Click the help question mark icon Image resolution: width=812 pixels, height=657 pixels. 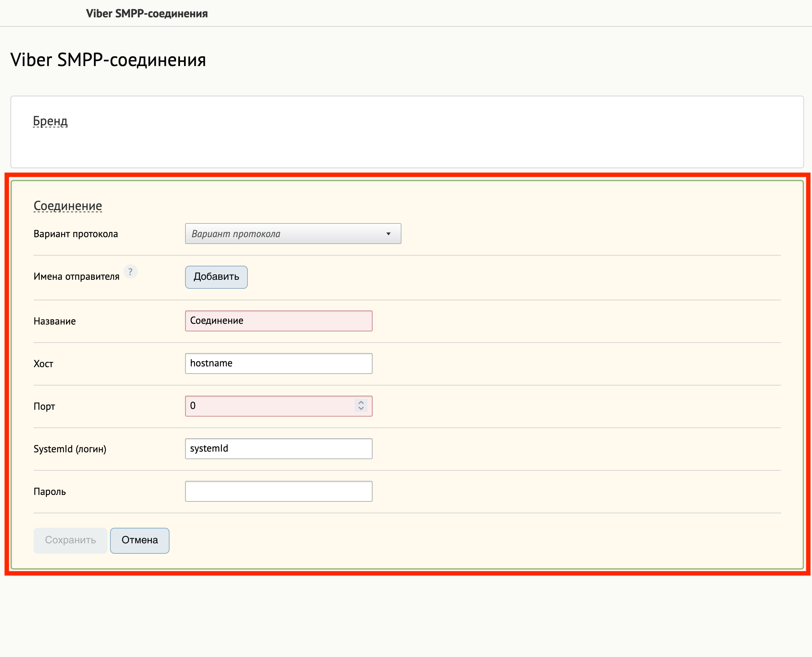point(131,271)
